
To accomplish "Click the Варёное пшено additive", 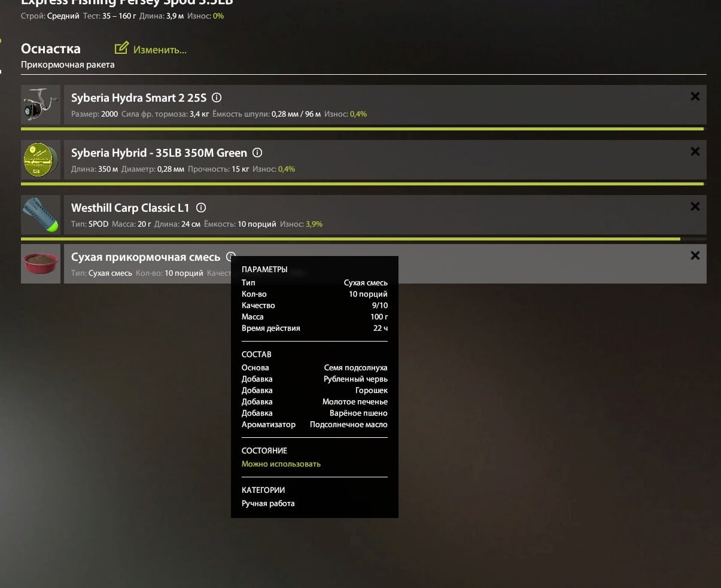I will click(x=358, y=413).
